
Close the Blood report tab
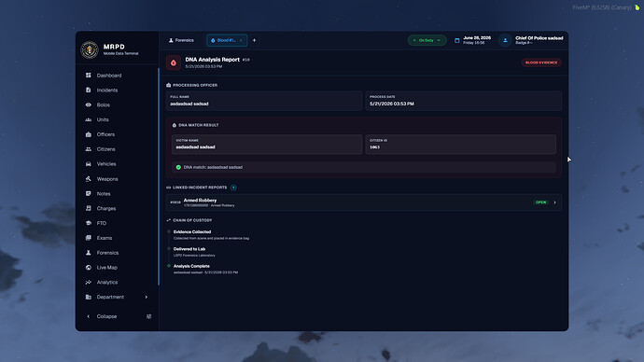(x=241, y=40)
